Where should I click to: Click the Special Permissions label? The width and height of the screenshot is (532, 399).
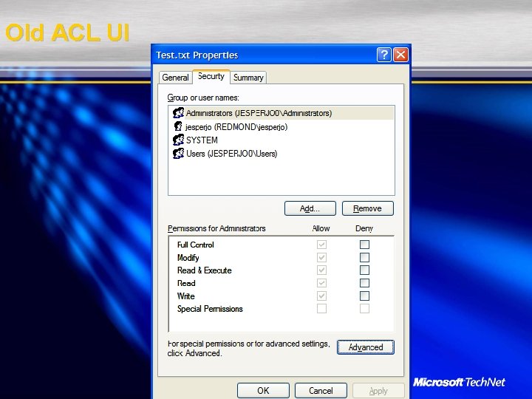pos(210,309)
